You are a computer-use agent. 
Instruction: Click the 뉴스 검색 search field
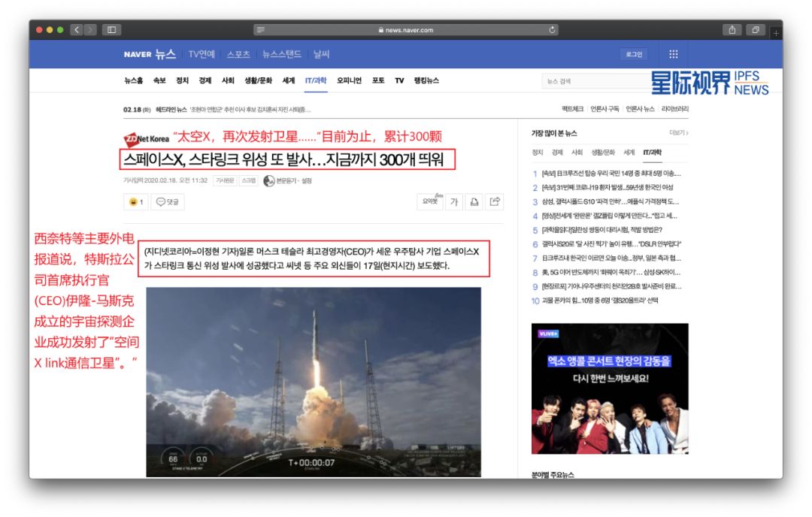[x=595, y=81]
